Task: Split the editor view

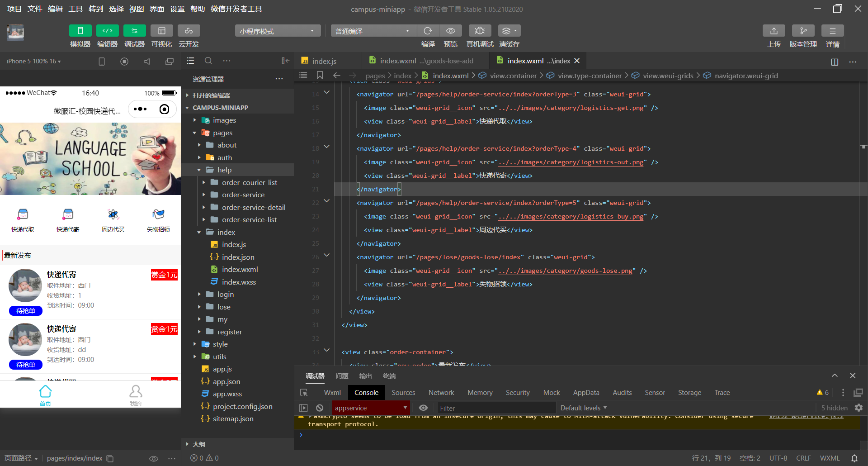Action: click(835, 62)
